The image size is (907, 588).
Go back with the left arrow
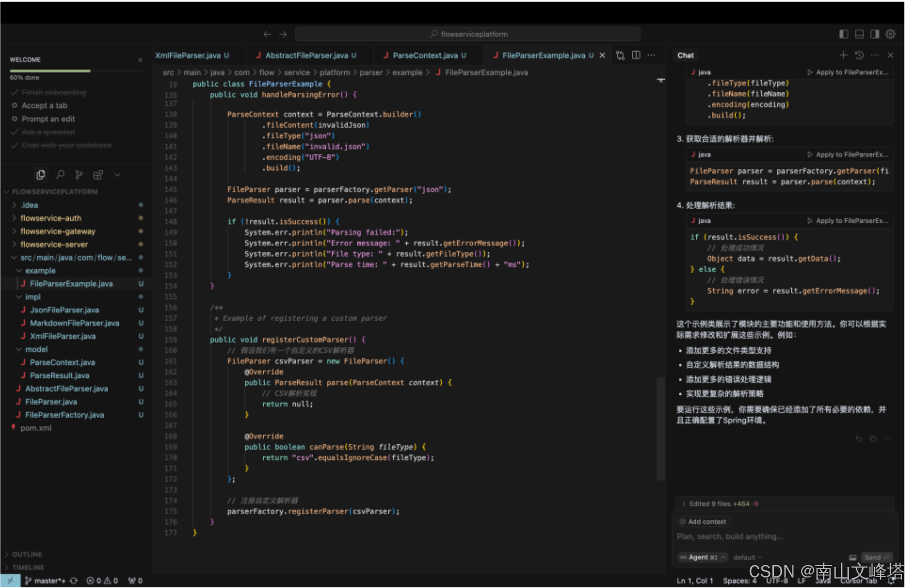click(x=267, y=34)
